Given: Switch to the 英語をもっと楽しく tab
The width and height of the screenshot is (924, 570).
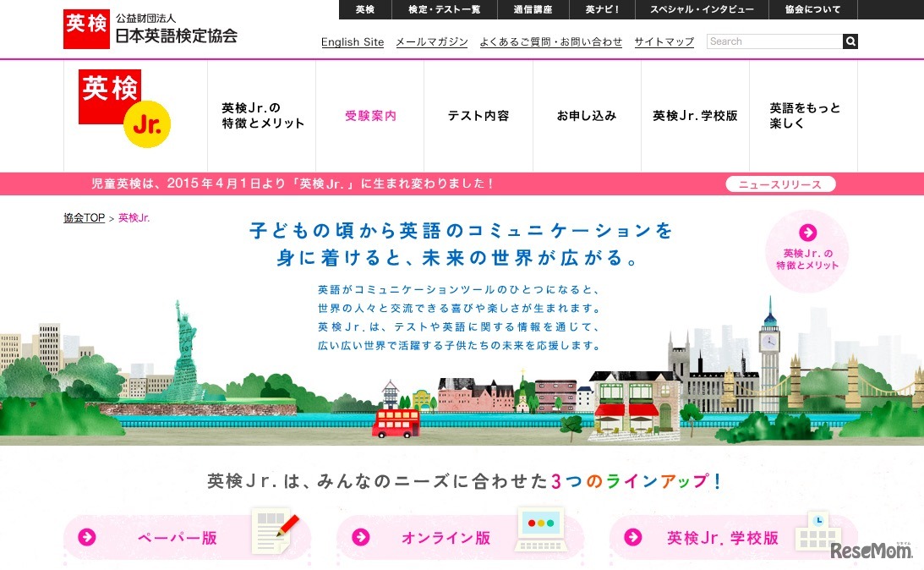Looking at the screenshot, I should 802,114.
